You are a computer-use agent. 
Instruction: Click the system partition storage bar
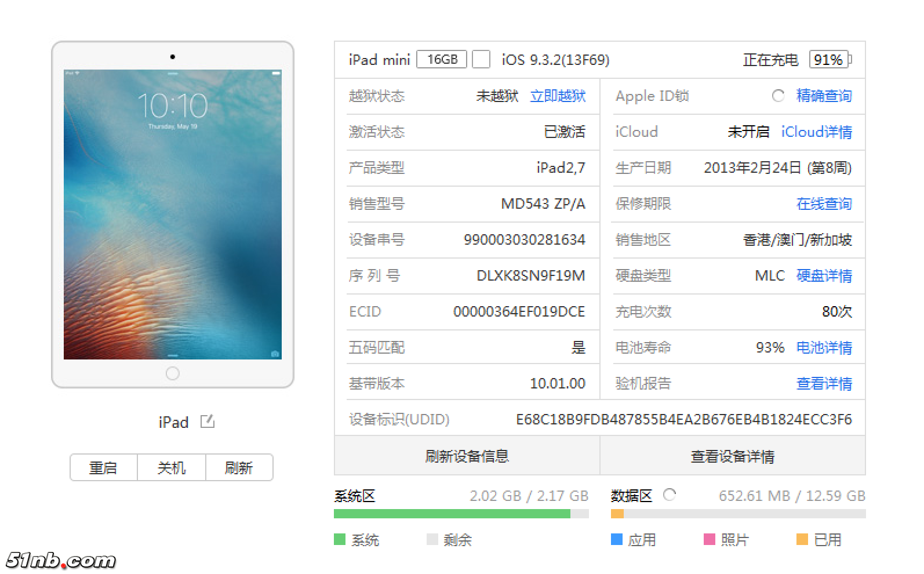[x=461, y=514]
